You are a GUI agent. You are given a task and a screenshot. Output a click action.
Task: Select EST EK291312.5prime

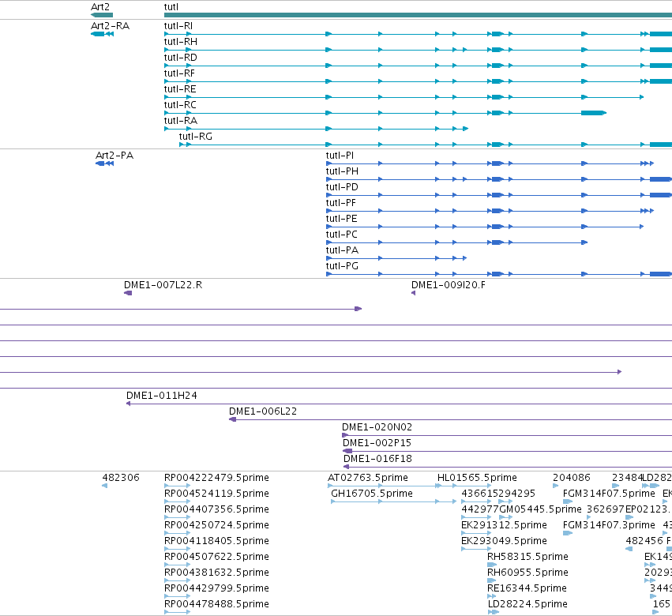click(x=504, y=525)
